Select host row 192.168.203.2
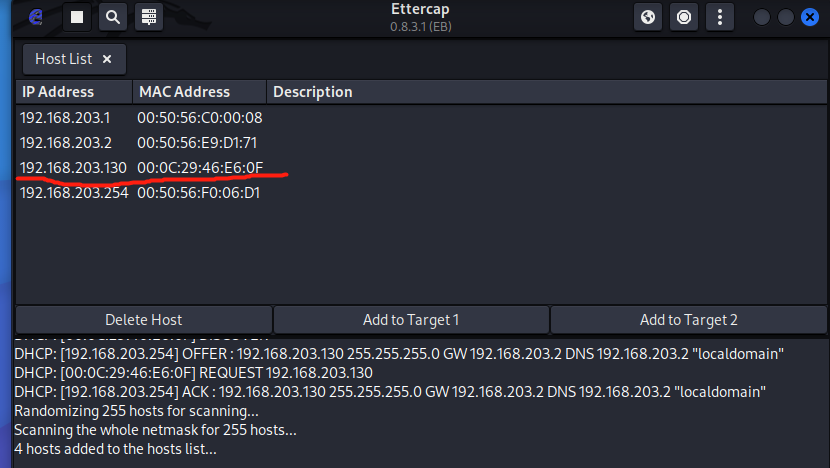 point(421,142)
